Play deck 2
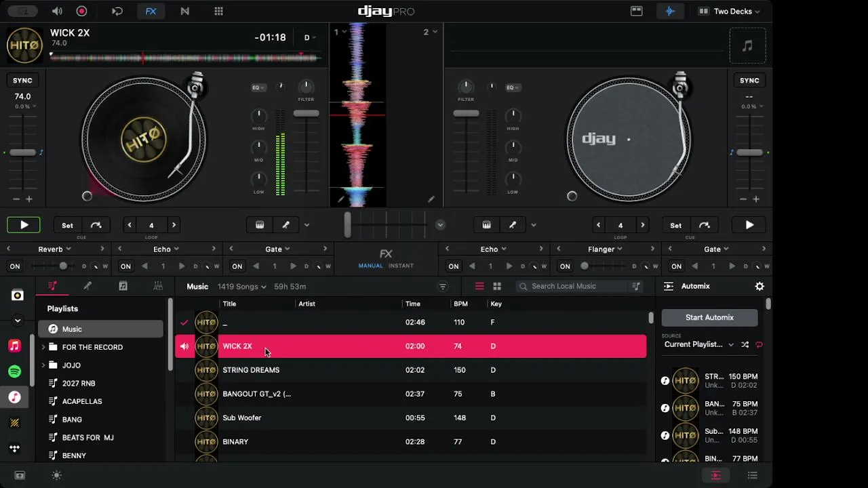 (x=749, y=225)
